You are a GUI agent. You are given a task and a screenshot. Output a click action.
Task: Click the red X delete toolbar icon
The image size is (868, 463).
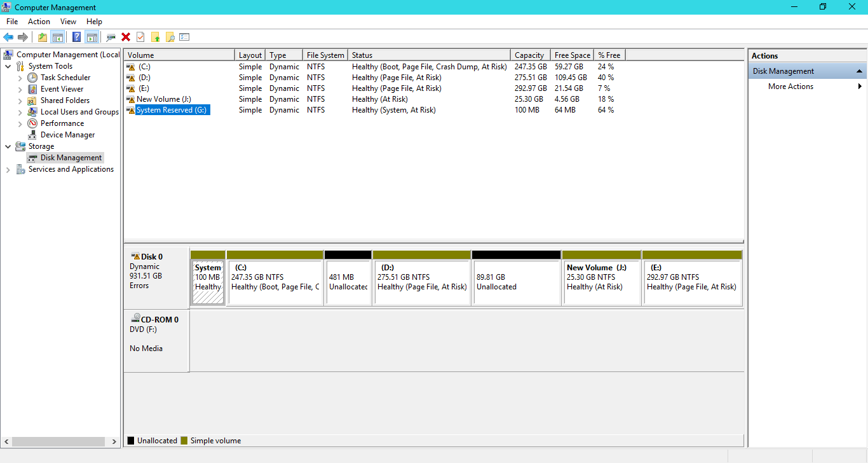125,36
